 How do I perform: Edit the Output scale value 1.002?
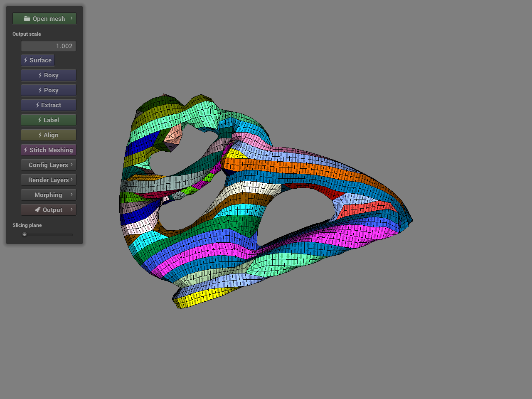49,46
